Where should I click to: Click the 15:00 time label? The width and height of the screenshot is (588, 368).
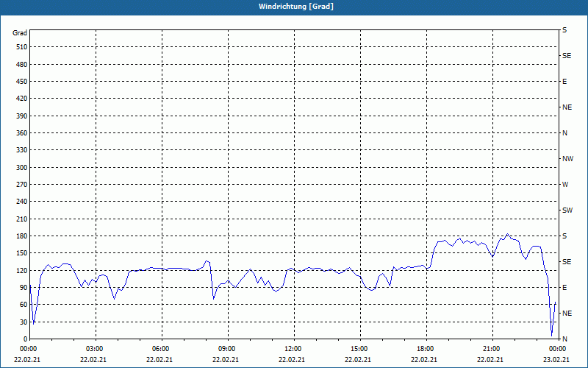coord(360,349)
